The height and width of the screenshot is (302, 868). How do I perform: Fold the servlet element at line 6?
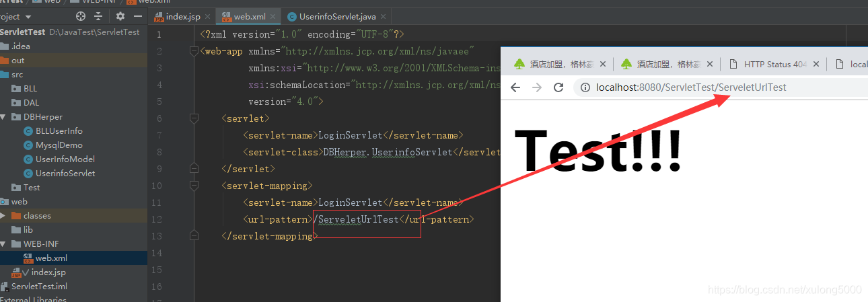[194, 118]
